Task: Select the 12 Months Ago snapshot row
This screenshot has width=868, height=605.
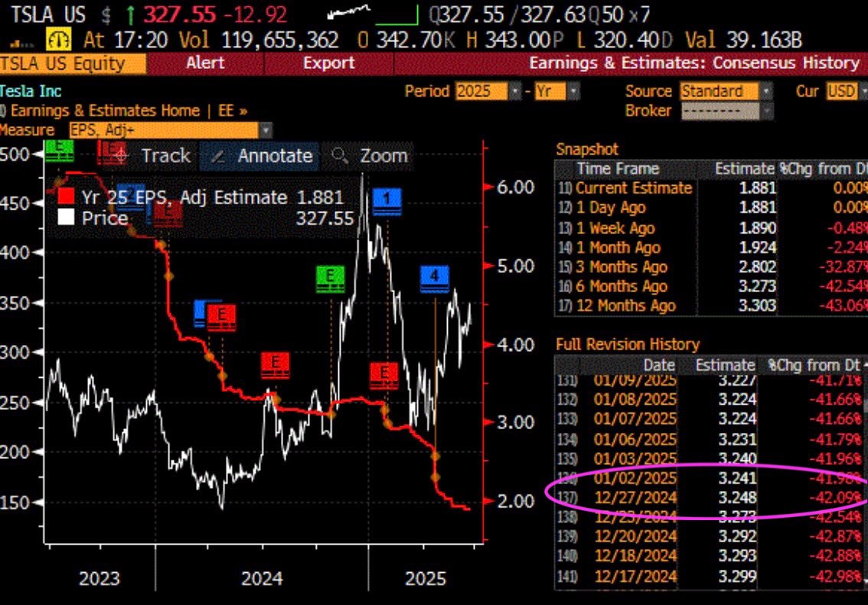Action: coord(711,305)
